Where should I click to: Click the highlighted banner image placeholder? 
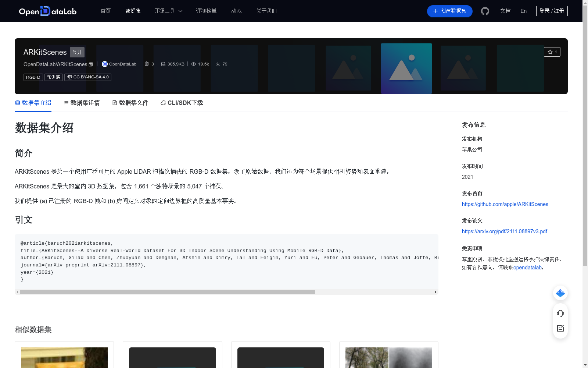tap(406, 68)
